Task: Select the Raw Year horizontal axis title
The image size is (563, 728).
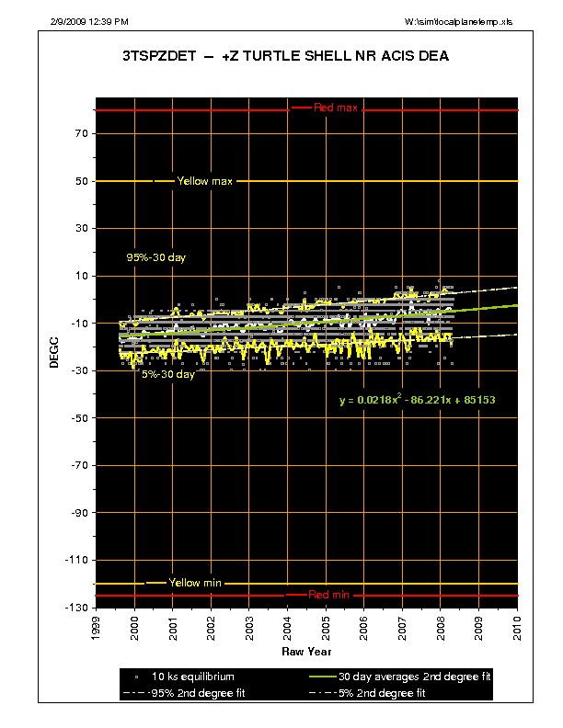Action: click(x=306, y=652)
